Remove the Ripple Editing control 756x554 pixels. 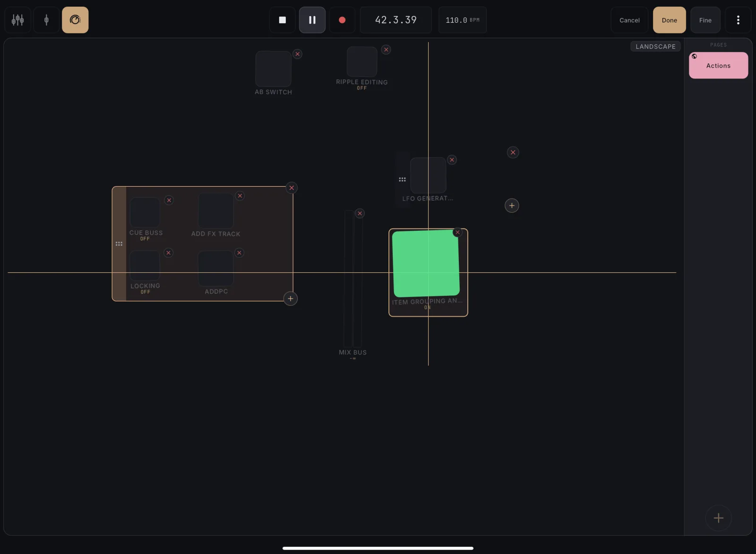click(x=386, y=50)
